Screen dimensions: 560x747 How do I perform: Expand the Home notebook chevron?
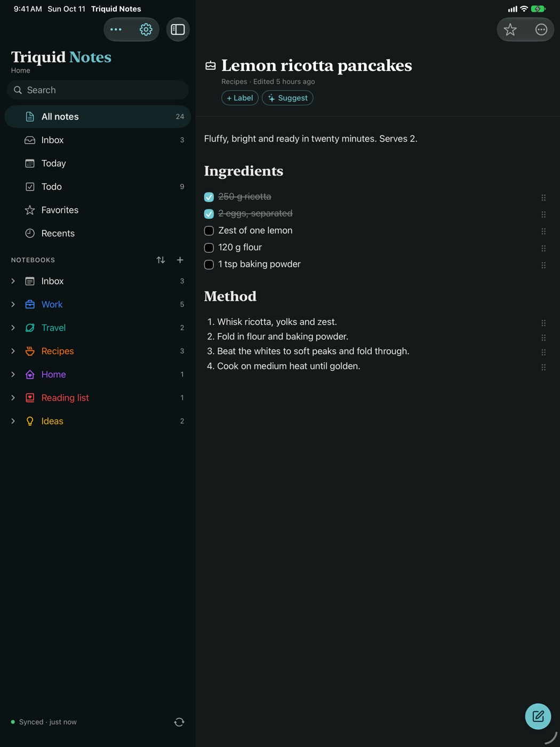13,374
